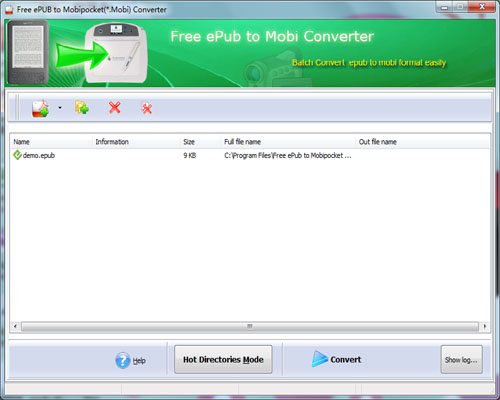Viewport: 500px width, 400px height.
Task: Maximize the converter window
Action: [x=460, y=7]
